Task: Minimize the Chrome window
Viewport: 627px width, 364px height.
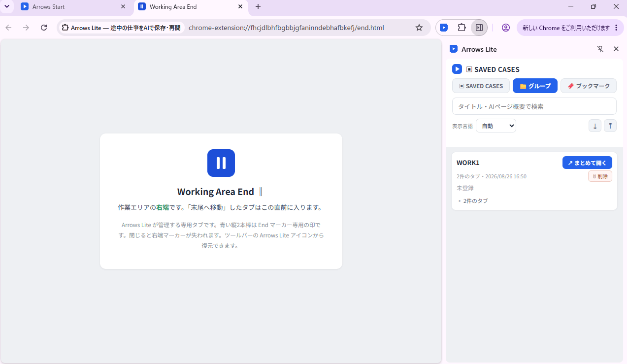Action: tap(571, 6)
